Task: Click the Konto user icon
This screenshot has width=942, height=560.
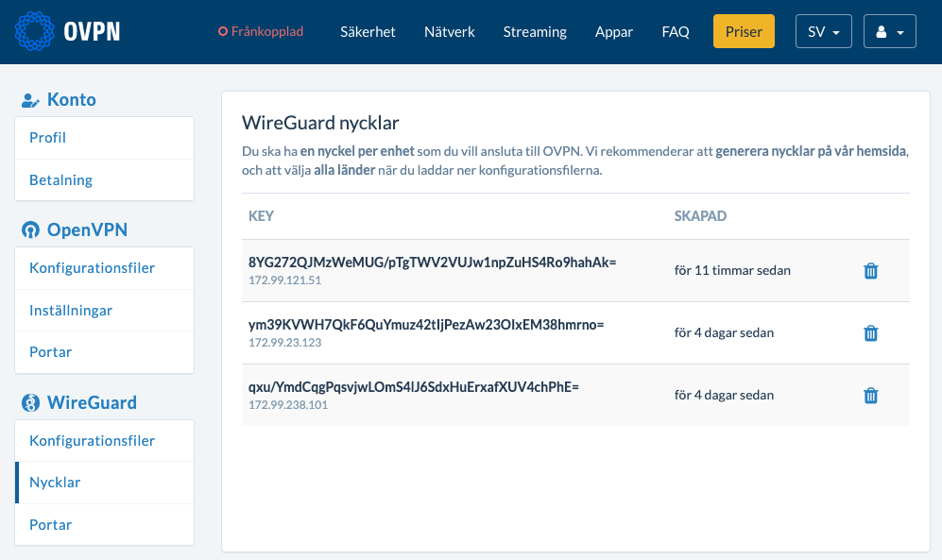Action: (30, 100)
